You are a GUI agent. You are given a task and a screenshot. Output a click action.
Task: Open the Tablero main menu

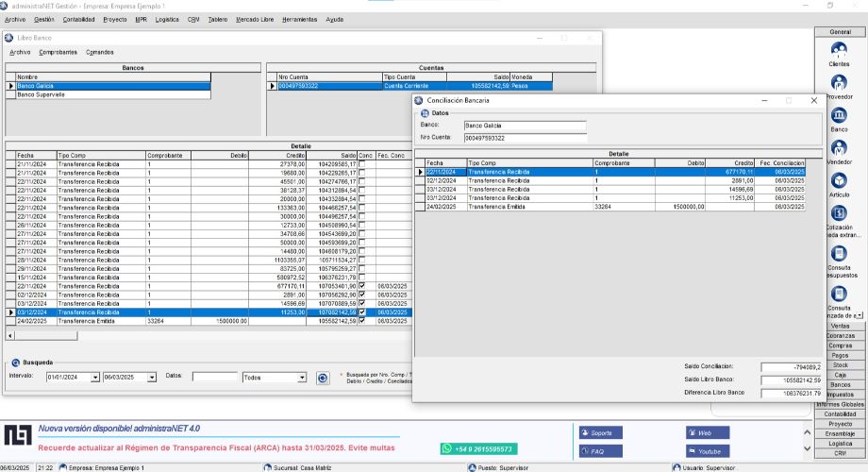coord(218,20)
